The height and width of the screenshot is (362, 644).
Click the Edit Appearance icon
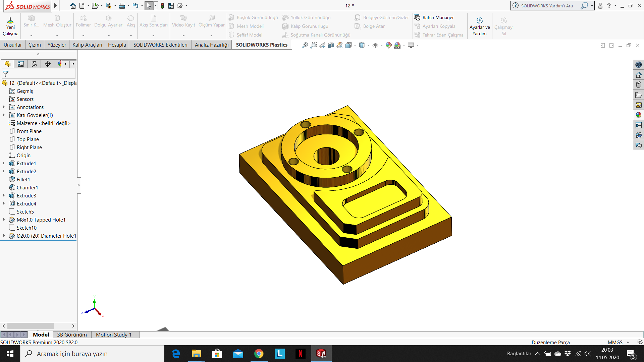tap(388, 45)
